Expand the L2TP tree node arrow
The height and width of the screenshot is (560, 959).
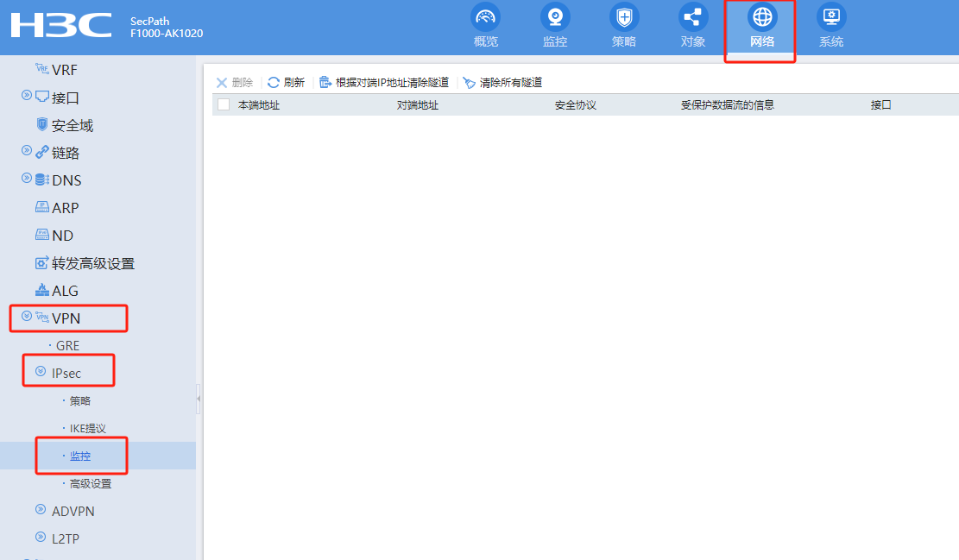tap(41, 537)
